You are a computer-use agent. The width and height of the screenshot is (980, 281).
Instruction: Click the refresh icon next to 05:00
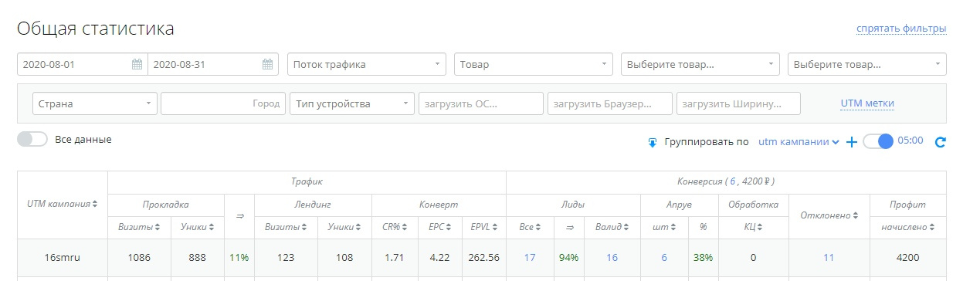coord(940,142)
